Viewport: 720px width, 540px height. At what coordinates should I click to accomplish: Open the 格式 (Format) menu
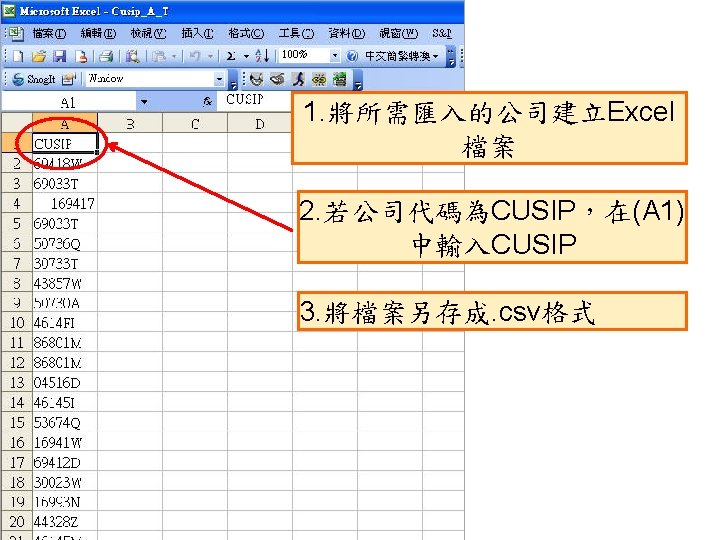(x=247, y=34)
